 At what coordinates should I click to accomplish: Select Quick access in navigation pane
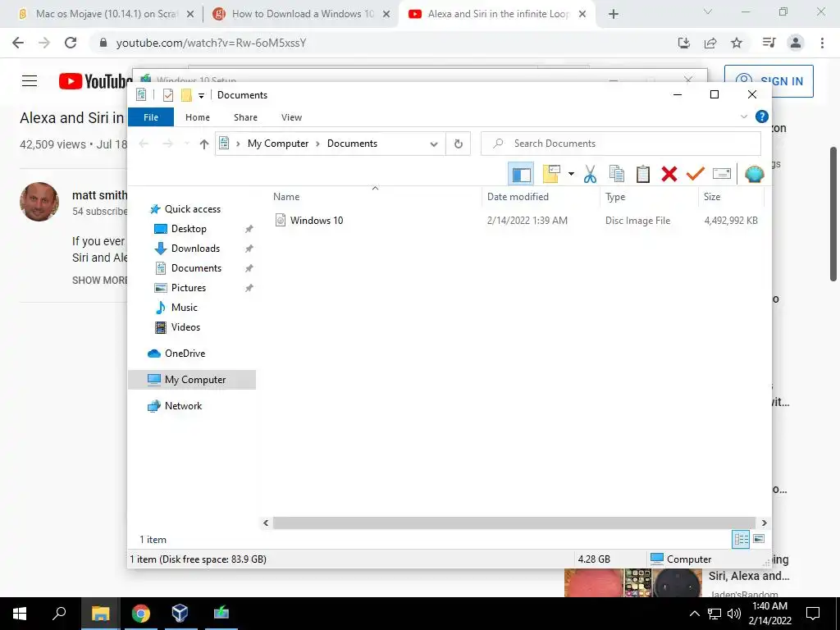coord(192,209)
